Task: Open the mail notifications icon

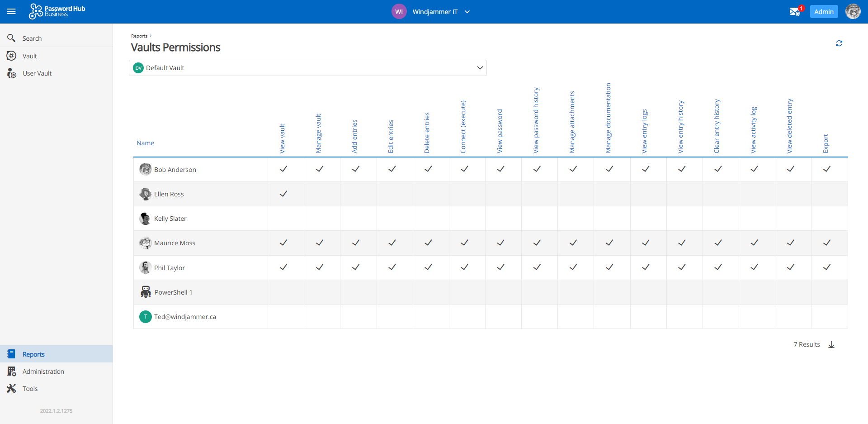Action: click(794, 12)
